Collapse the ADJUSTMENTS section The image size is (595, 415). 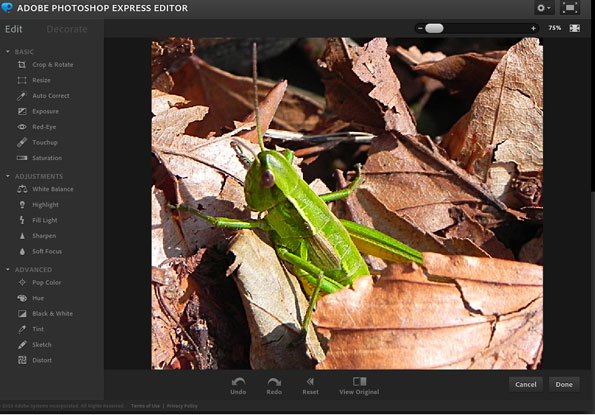8,176
